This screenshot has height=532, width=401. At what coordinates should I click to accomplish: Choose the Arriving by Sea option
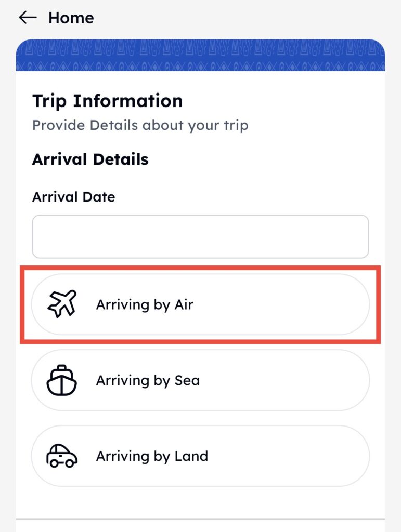tap(200, 380)
